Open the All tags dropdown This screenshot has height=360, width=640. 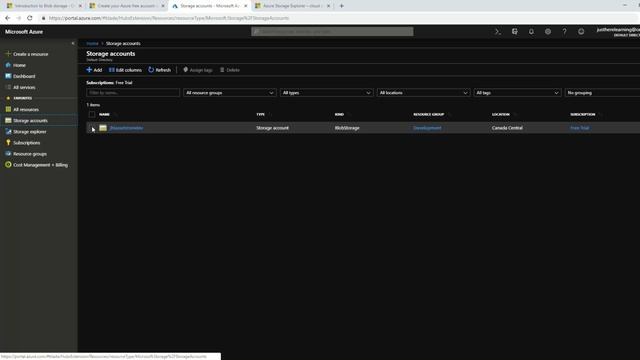(x=517, y=93)
